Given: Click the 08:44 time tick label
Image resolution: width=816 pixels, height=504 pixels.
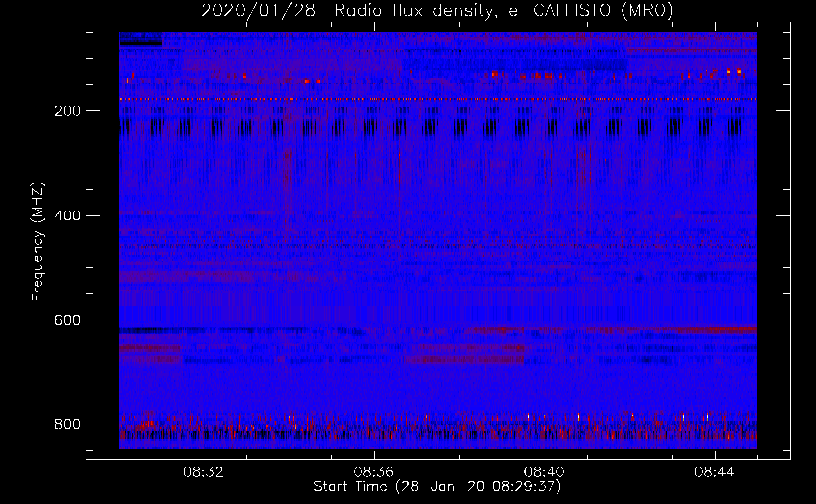Looking at the screenshot, I should coord(715,472).
